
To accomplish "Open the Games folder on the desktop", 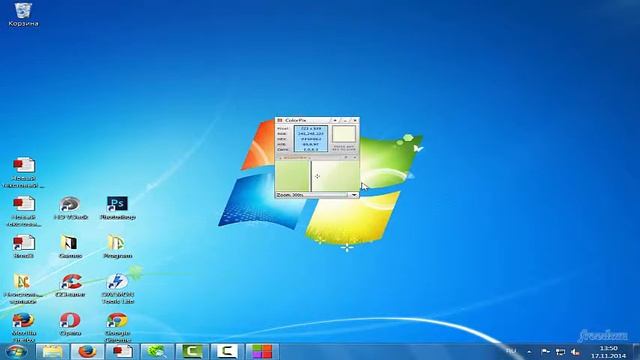I will [70, 247].
